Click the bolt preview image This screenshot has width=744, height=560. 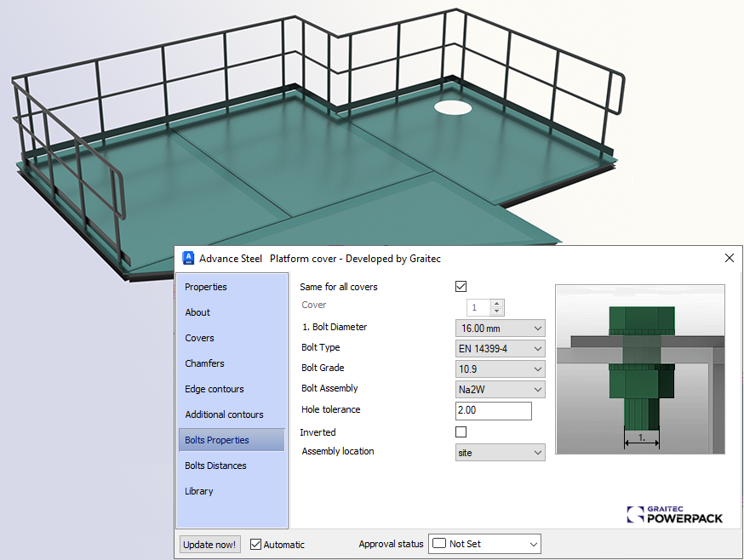point(640,369)
